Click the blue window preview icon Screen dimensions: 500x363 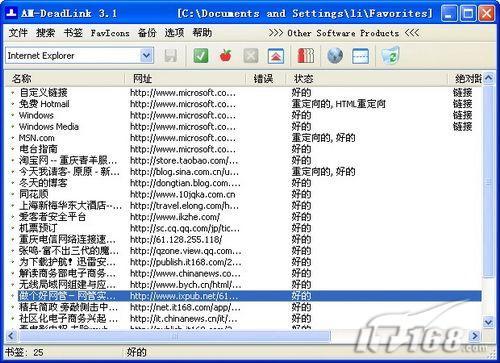pyautogui.click(x=360, y=56)
